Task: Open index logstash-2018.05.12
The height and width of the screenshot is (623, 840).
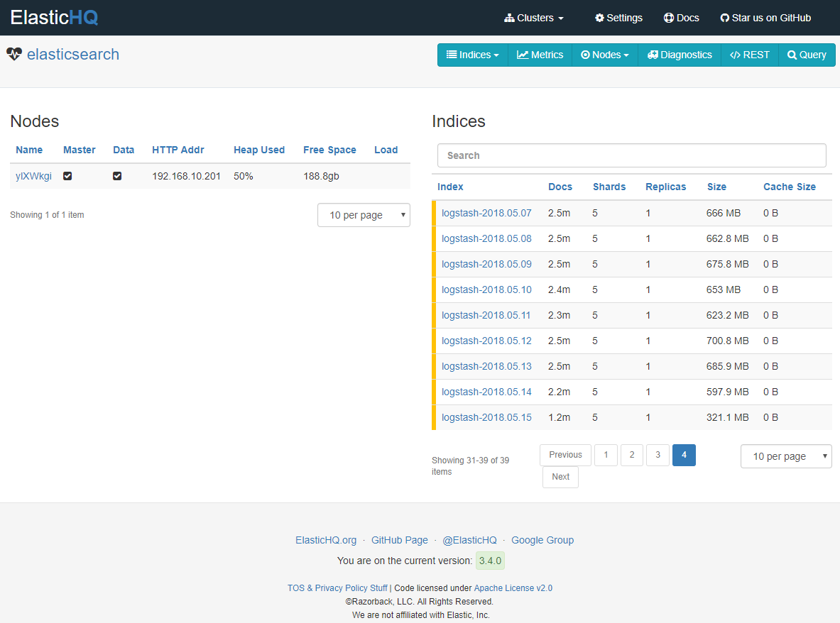Action: pyautogui.click(x=486, y=341)
